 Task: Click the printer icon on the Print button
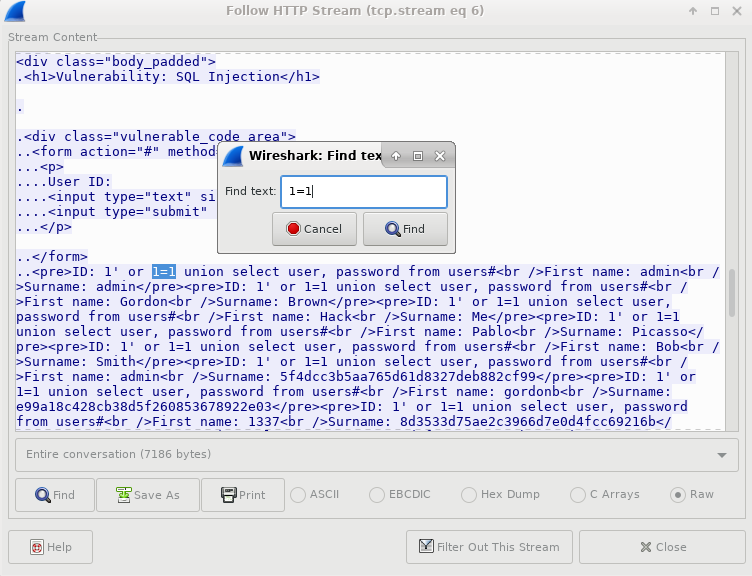tap(229, 495)
